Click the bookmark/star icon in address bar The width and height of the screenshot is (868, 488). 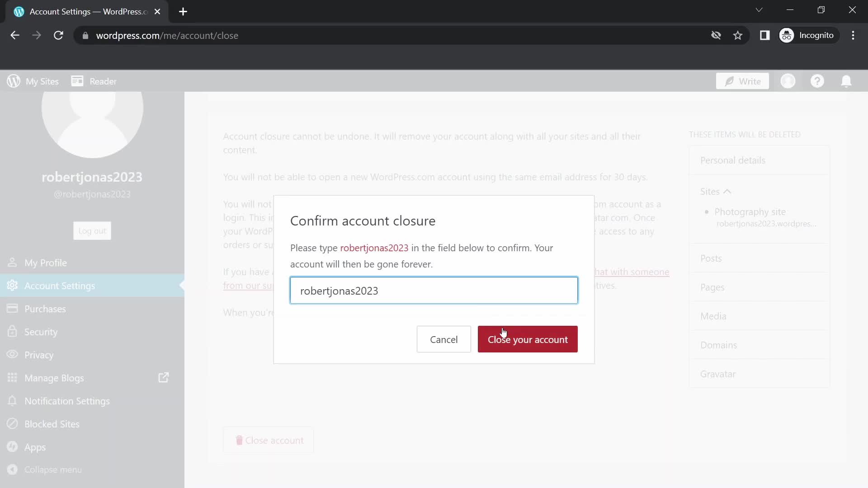click(x=739, y=36)
